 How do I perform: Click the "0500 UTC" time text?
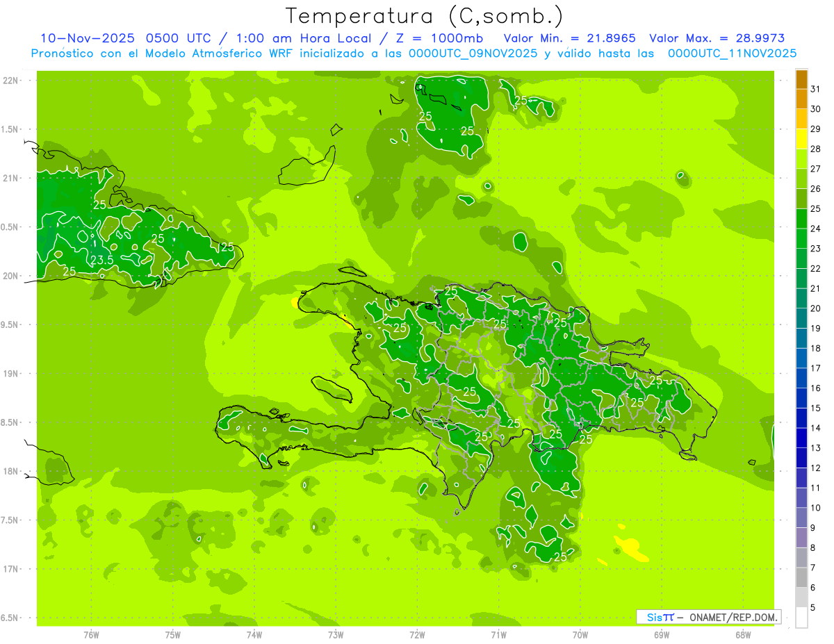[180, 38]
